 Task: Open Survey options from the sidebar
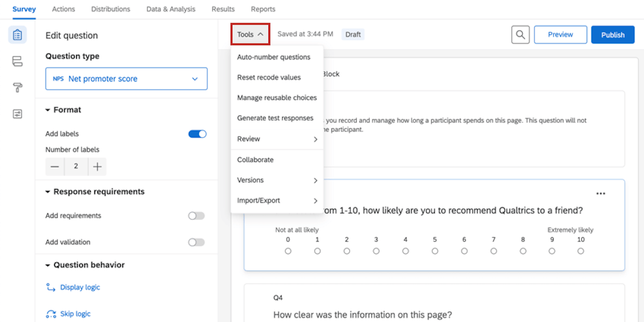pos(17,114)
